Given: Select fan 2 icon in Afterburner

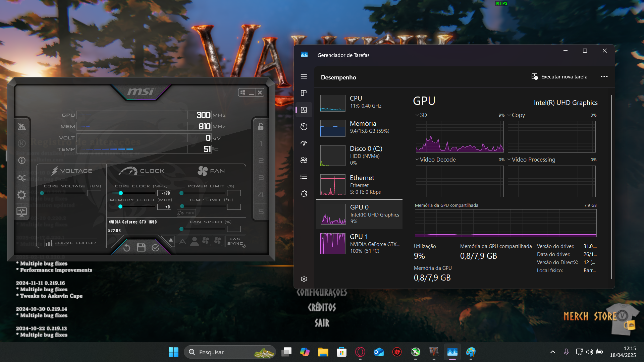Looking at the screenshot, I should pos(218,241).
